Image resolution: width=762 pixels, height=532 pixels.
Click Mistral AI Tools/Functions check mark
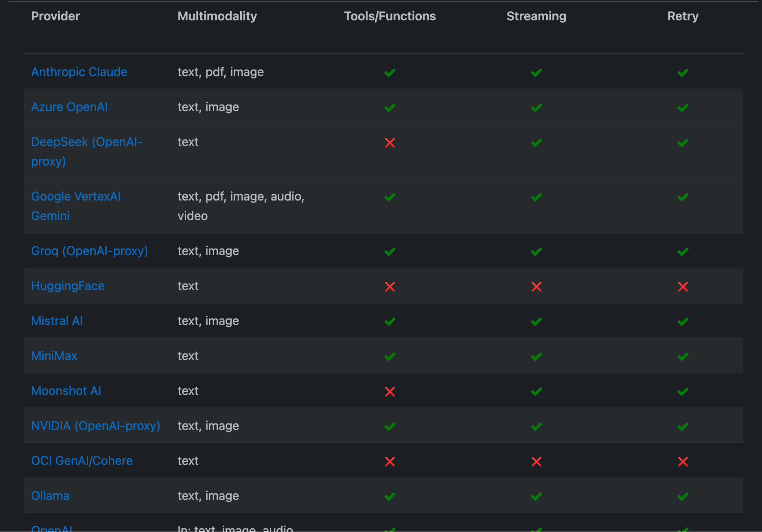point(390,322)
